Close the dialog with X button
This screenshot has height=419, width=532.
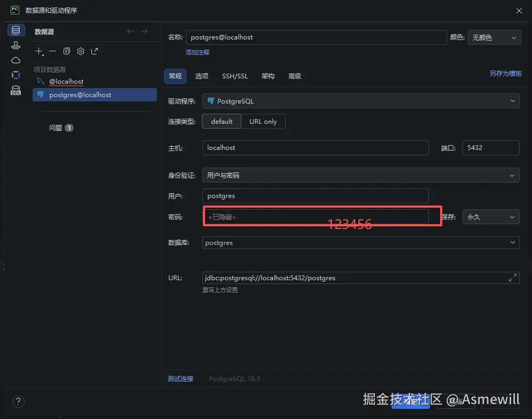click(519, 11)
